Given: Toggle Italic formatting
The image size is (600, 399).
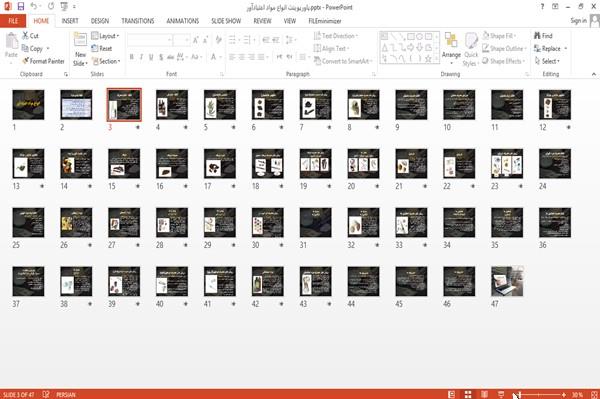Looking at the screenshot, I should 141,57.
